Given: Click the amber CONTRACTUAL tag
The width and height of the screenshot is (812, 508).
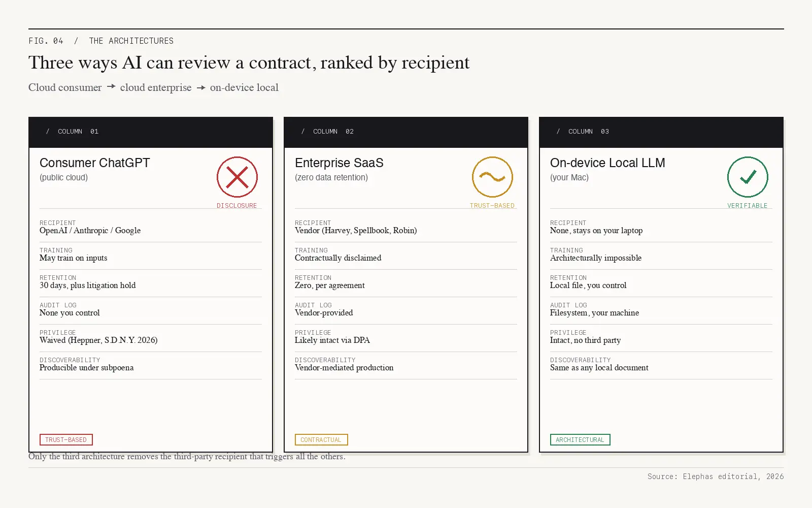Looking at the screenshot, I should click(321, 440).
